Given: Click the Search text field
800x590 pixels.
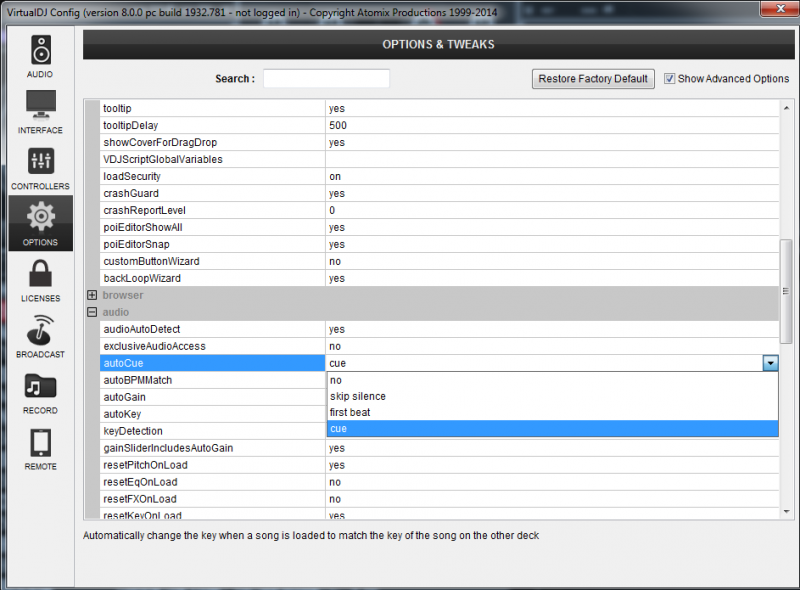Looking at the screenshot, I should click(326, 78).
